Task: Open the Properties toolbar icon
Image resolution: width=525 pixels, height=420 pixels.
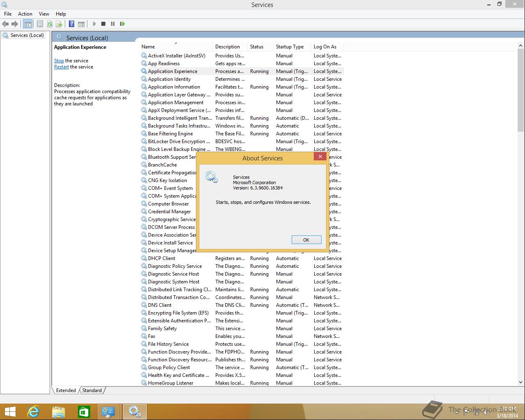Action: (40, 24)
